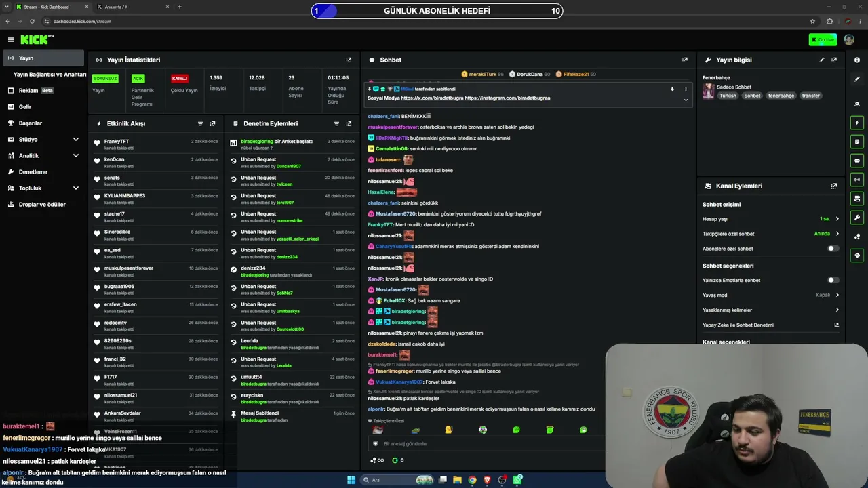Image resolution: width=868 pixels, height=488 pixels.
Task: Expand the pinned message chevron
Action: pos(686,100)
